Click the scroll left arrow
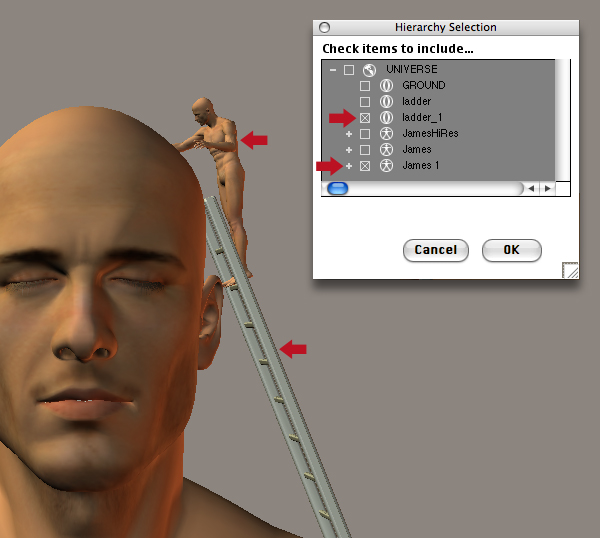This screenshot has width=600, height=538. click(x=531, y=188)
